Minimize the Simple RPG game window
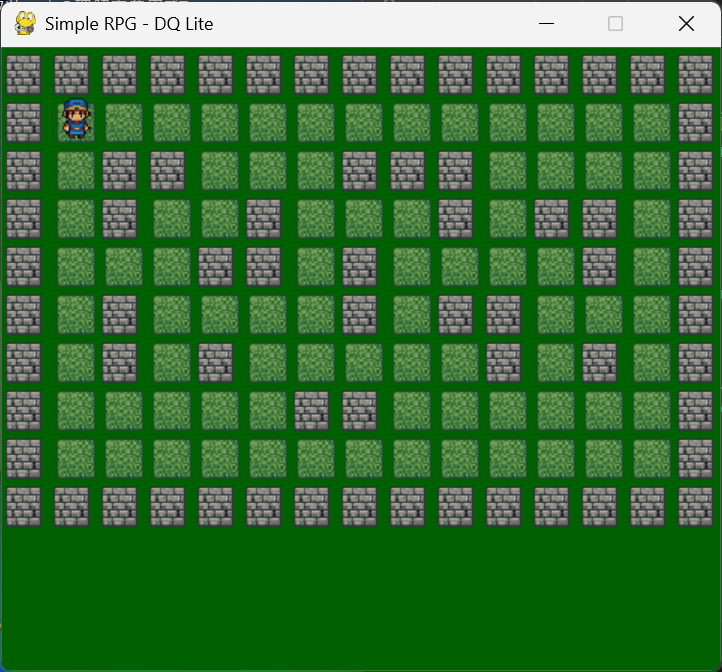The image size is (722, 672). click(546, 24)
